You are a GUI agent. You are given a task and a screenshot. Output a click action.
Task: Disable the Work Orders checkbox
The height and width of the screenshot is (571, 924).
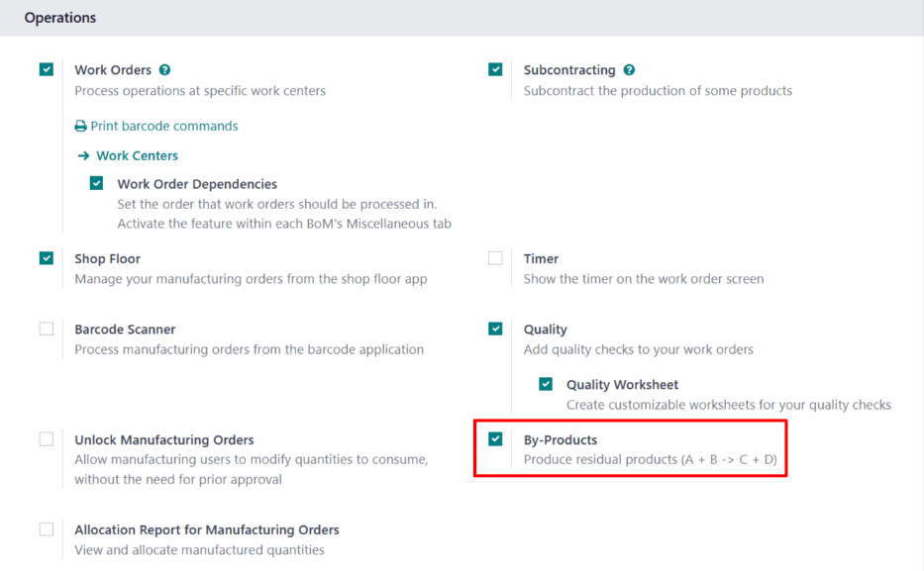click(x=46, y=69)
